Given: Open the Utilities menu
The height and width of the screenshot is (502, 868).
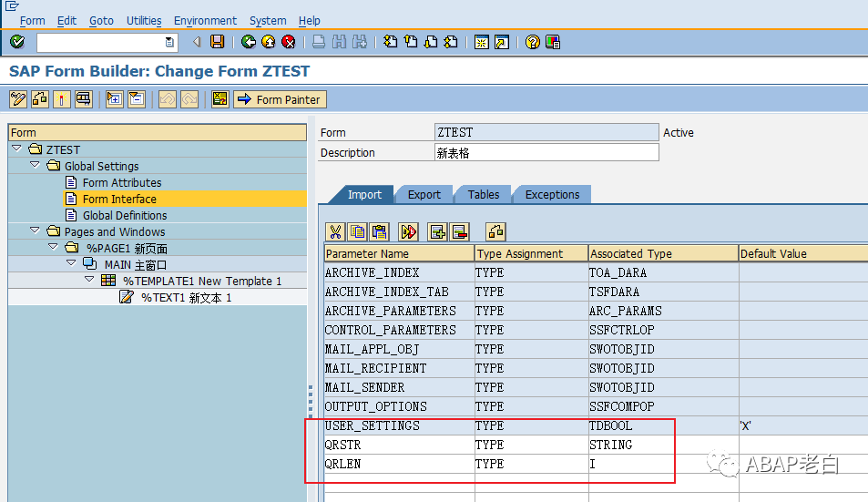Looking at the screenshot, I should [x=144, y=20].
